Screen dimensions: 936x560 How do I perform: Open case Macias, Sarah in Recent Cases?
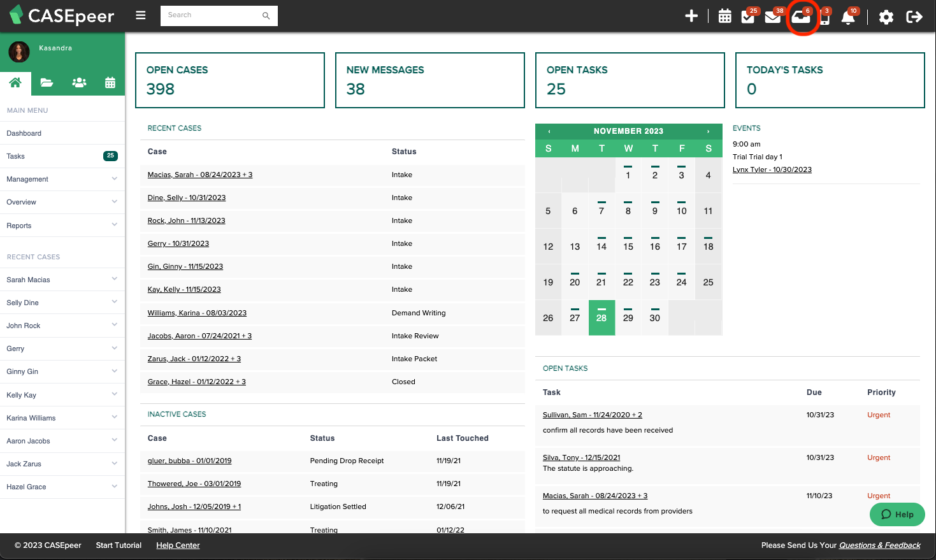(200, 175)
